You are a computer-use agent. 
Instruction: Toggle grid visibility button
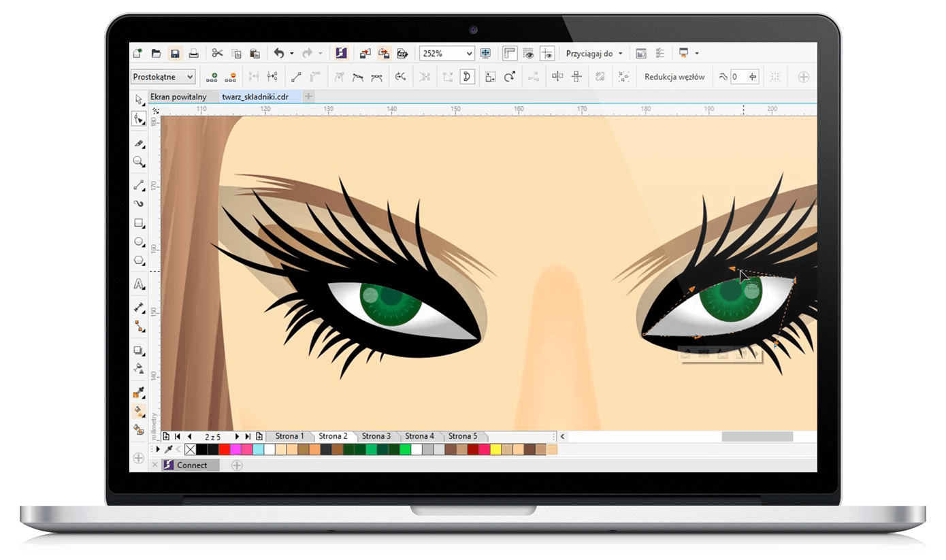527,53
